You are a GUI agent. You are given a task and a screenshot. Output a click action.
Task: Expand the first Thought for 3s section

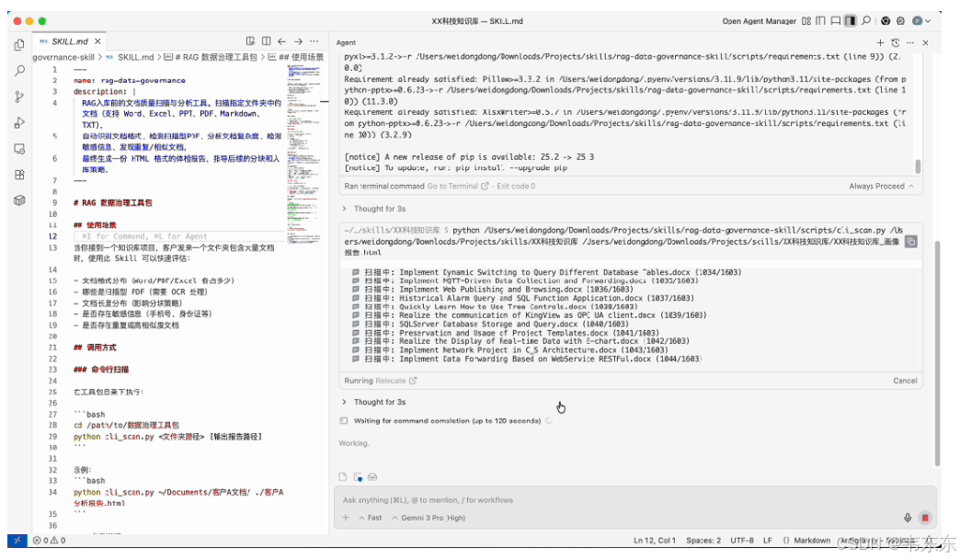pyautogui.click(x=374, y=209)
